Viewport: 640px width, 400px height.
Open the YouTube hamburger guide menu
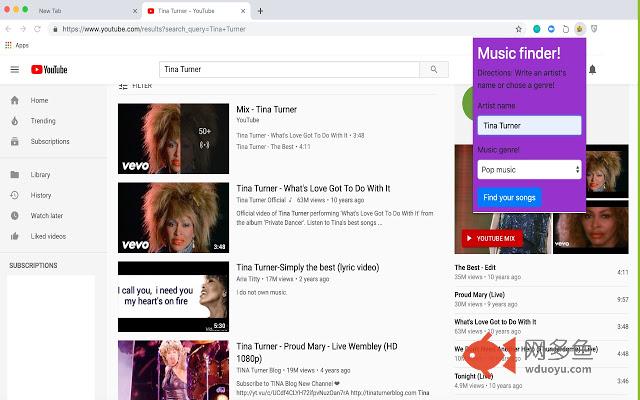click(x=15, y=69)
